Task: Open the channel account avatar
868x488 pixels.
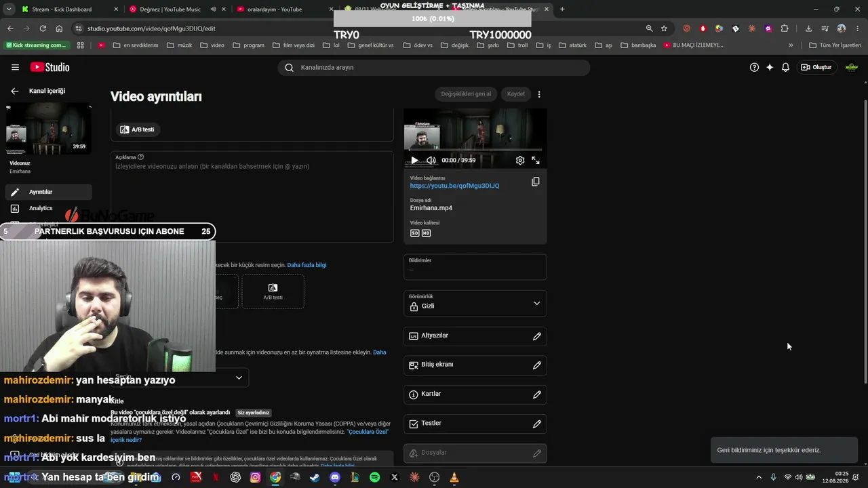Action: click(852, 67)
